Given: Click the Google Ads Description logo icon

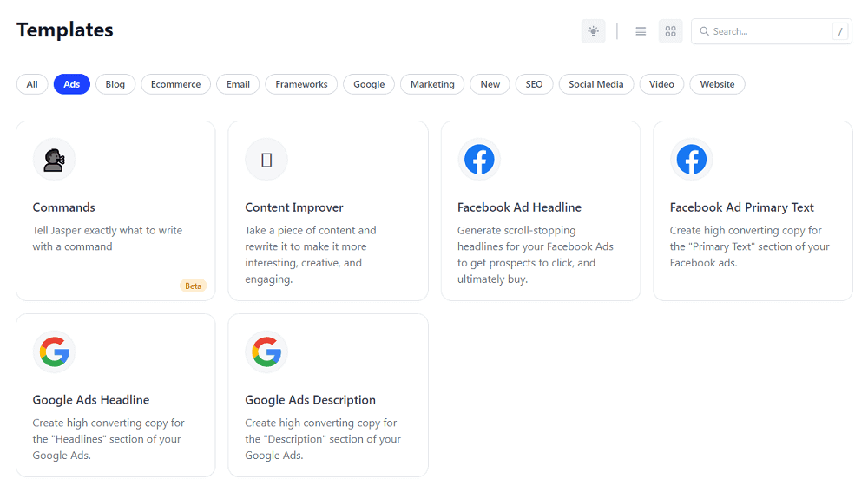Looking at the screenshot, I should (x=266, y=351).
